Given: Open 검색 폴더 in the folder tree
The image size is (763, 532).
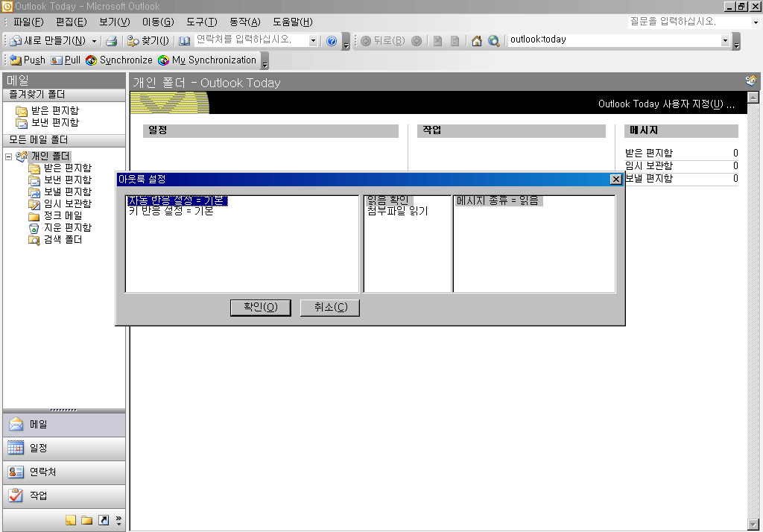Looking at the screenshot, I should pyautogui.click(x=56, y=239).
